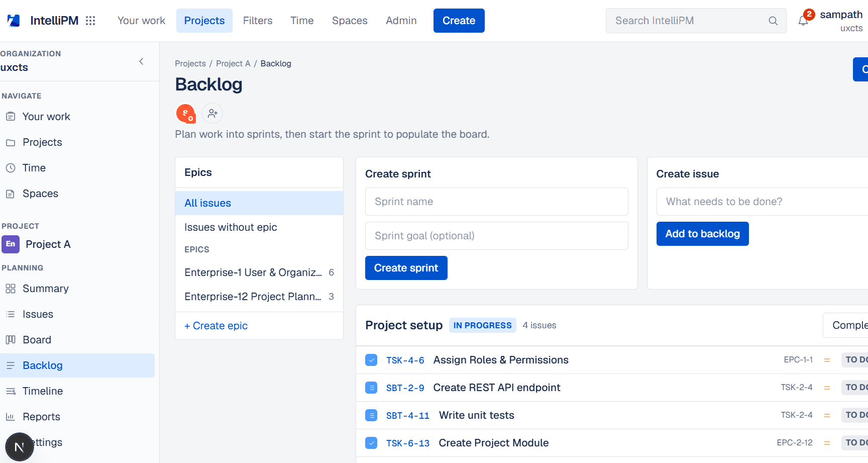Open Time in sidebar navigation
Image resolution: width=868 pixels, height=463 pixels.
pyautogui.click(x=77, y=168)
